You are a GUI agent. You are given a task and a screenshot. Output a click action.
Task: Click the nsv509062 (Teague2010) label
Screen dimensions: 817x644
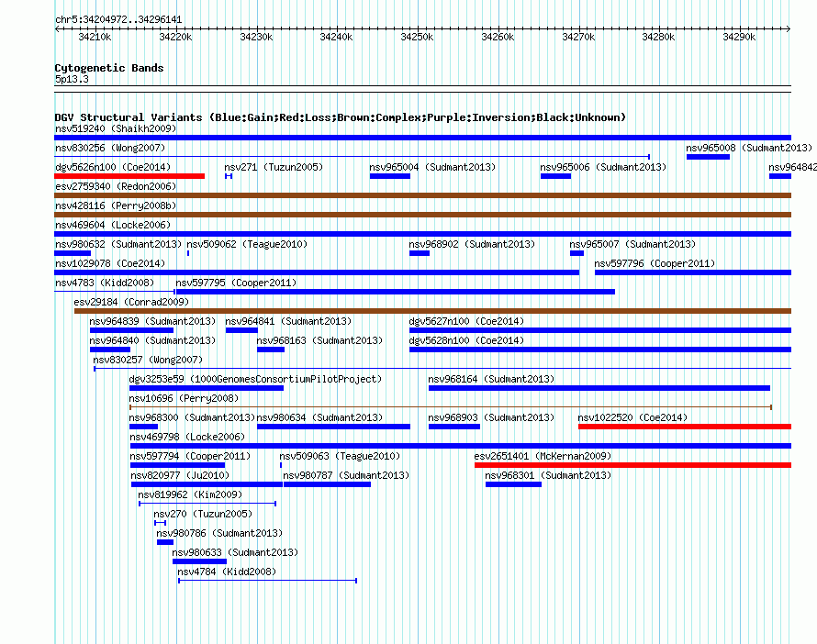click(x=247, y=244)
